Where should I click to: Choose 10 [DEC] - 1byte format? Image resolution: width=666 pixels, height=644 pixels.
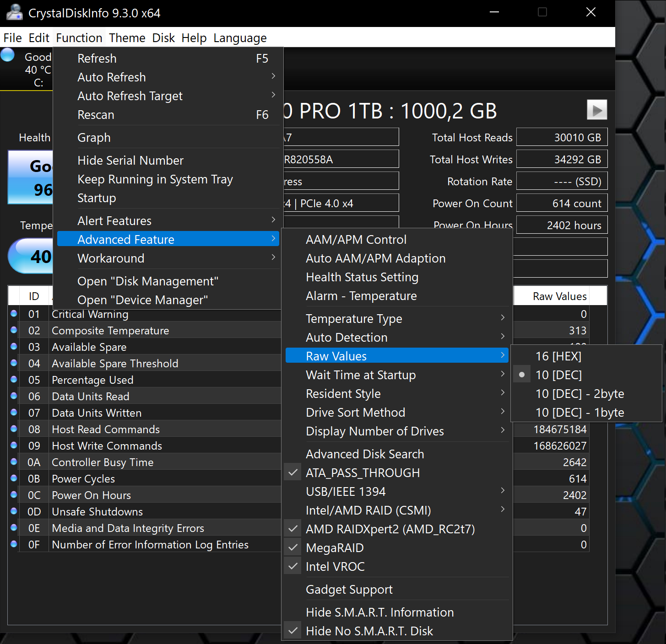[x=586, y=412]
